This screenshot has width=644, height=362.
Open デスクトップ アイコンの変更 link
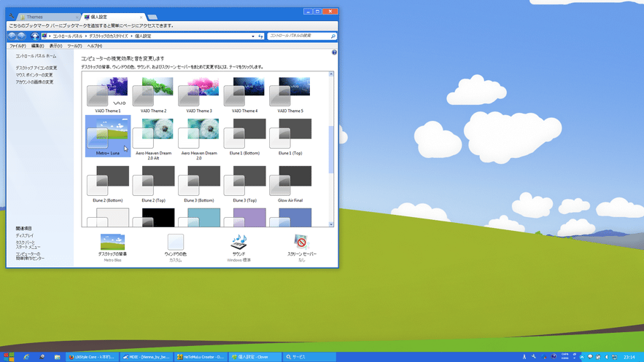click(x=36, y=68)
